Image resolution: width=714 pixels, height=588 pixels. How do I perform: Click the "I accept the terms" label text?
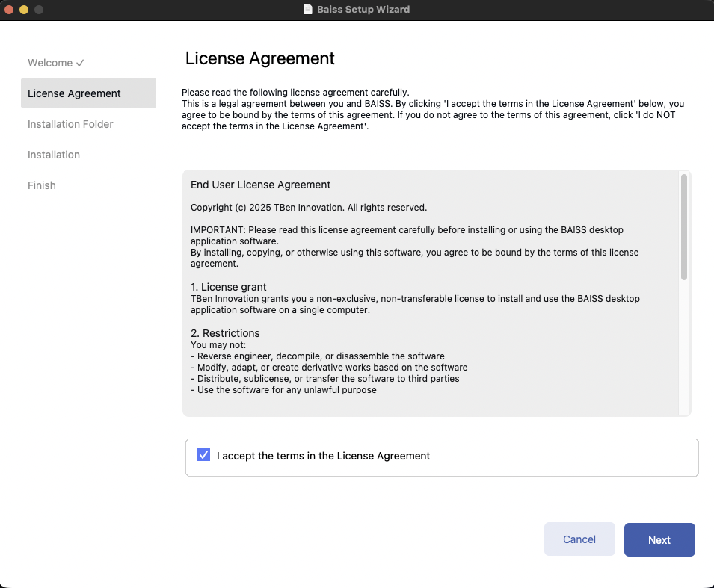point(323,456)
